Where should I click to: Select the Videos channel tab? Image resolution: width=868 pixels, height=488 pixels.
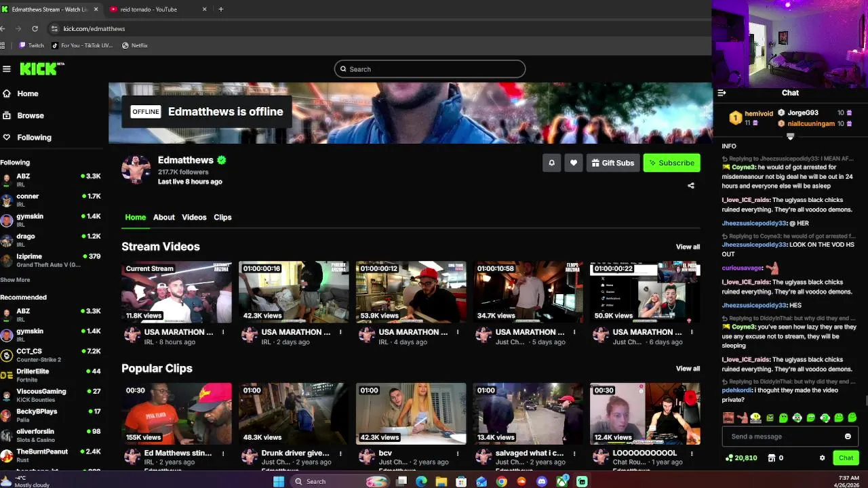194,217
